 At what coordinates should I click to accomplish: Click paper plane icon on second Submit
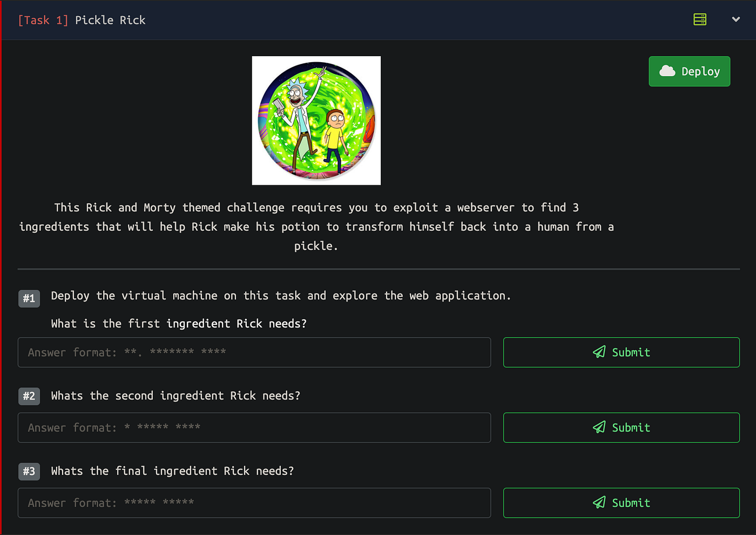[599, 427]
